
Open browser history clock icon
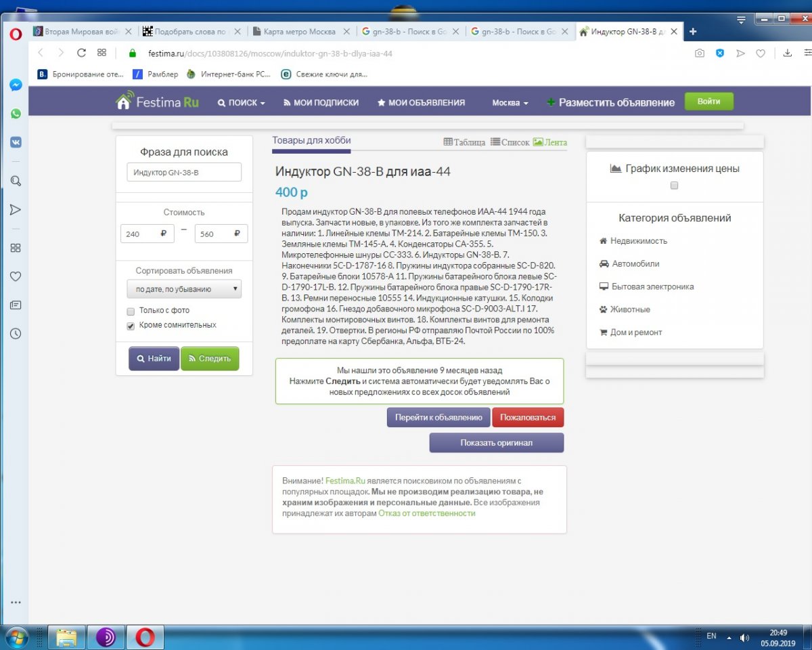pyautogui.click(x=16, y=334)
